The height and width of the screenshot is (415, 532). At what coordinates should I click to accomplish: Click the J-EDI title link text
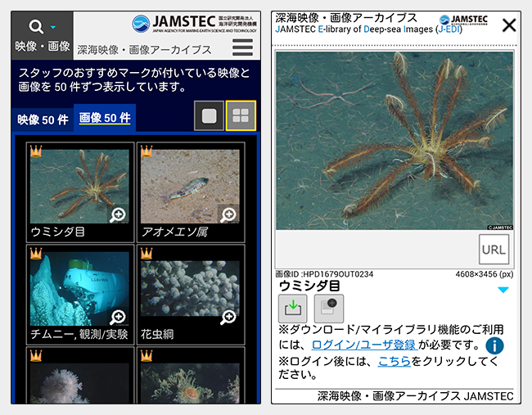coord(369,29)
